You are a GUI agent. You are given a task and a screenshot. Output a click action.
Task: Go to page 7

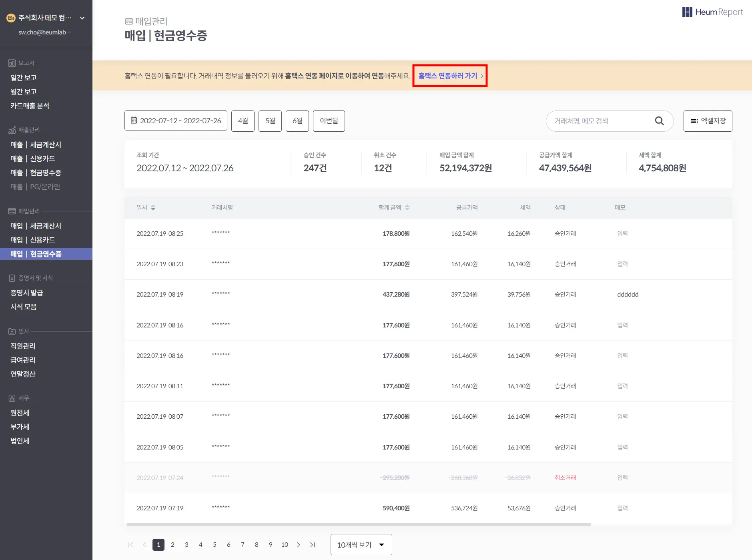click(243, 545)
